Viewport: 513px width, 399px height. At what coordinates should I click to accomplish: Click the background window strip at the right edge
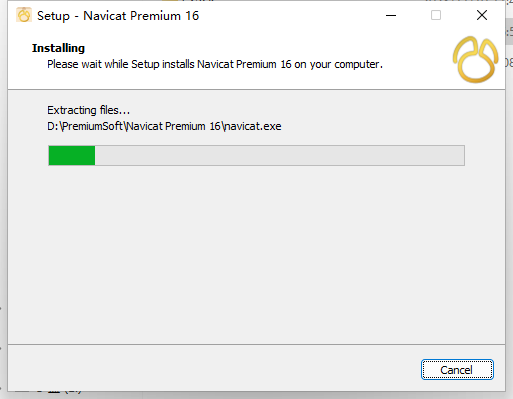click(x=509, y=200)
